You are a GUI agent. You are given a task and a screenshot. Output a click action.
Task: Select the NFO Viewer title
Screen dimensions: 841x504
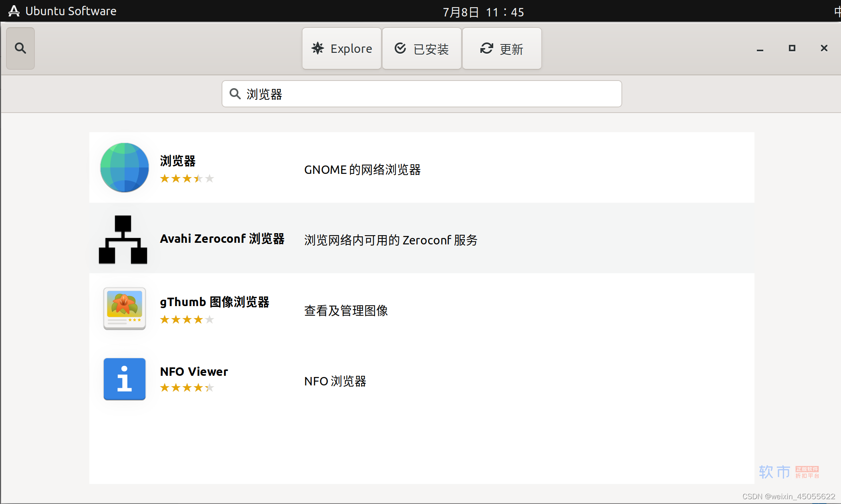(194, 371)
